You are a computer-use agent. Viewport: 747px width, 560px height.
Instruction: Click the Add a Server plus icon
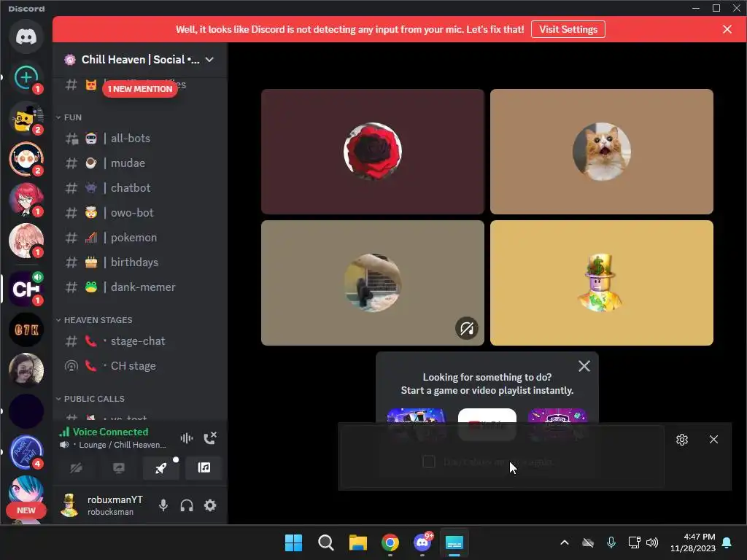coord(26,77)
